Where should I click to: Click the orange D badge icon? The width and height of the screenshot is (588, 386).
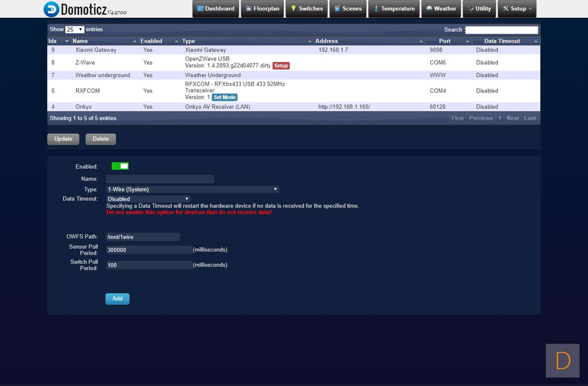click(563, 361)
